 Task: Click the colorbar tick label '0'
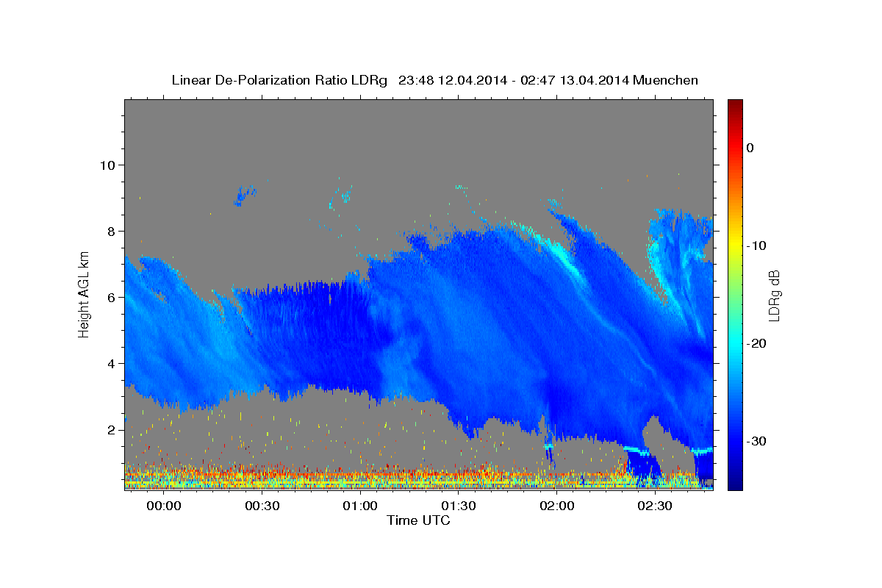point(750,148)
